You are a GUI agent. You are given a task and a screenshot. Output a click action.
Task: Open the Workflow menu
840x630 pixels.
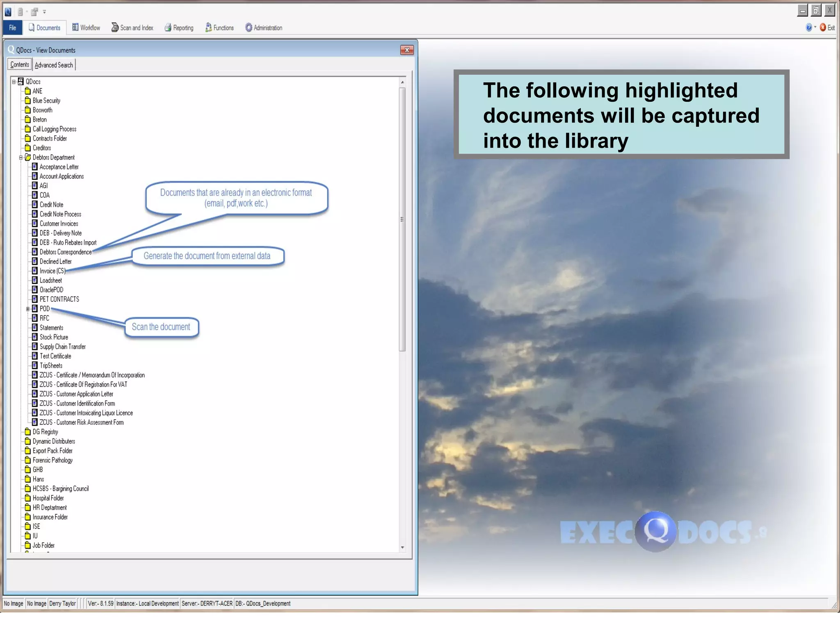[86, 27]
